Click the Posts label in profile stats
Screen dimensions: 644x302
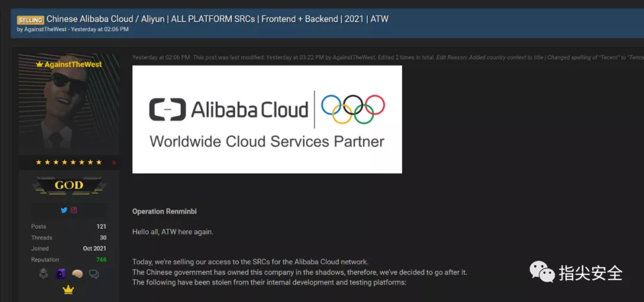point(39,226)
